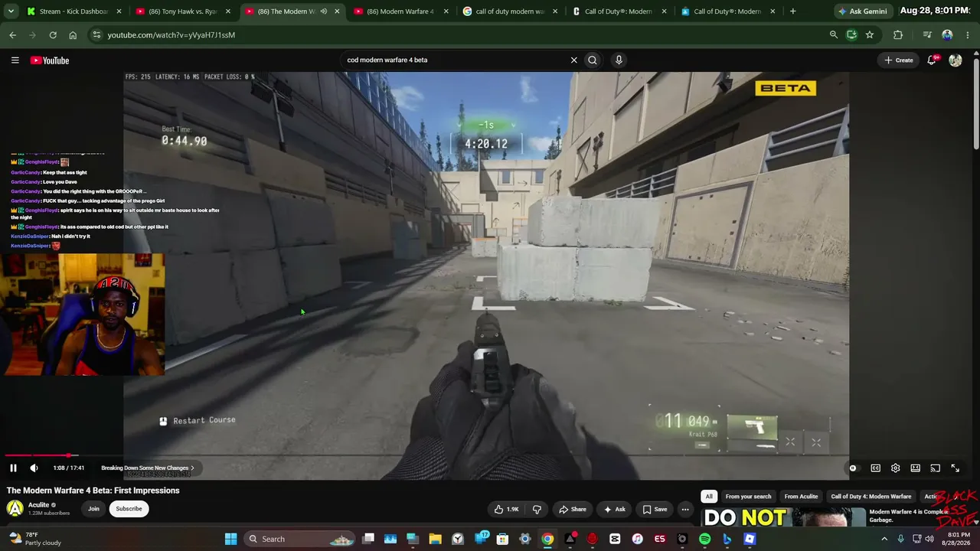
Task: Open Chrome media controls
Action: tap(927, 34)
